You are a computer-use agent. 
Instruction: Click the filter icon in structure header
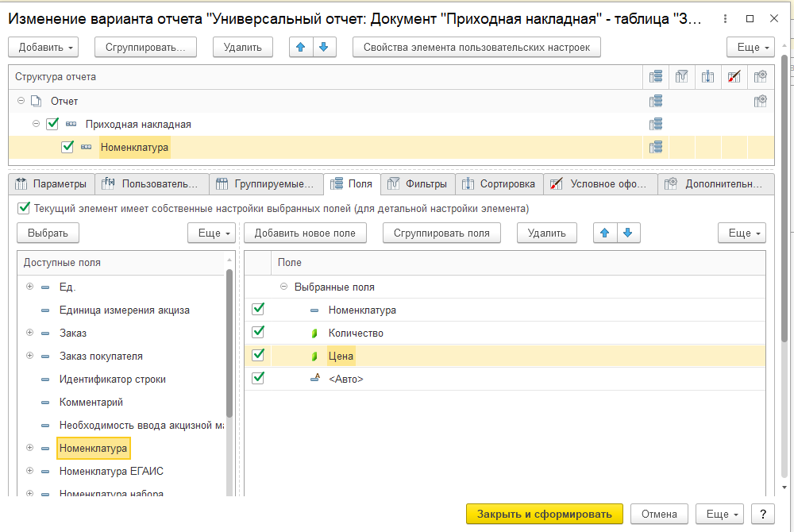(x=681, y=77)
